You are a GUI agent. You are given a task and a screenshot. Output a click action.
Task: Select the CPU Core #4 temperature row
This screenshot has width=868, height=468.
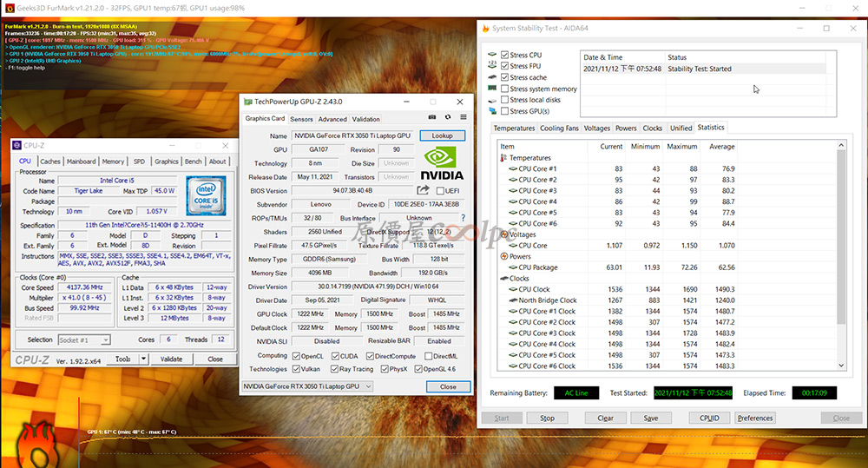click(617, 201)
